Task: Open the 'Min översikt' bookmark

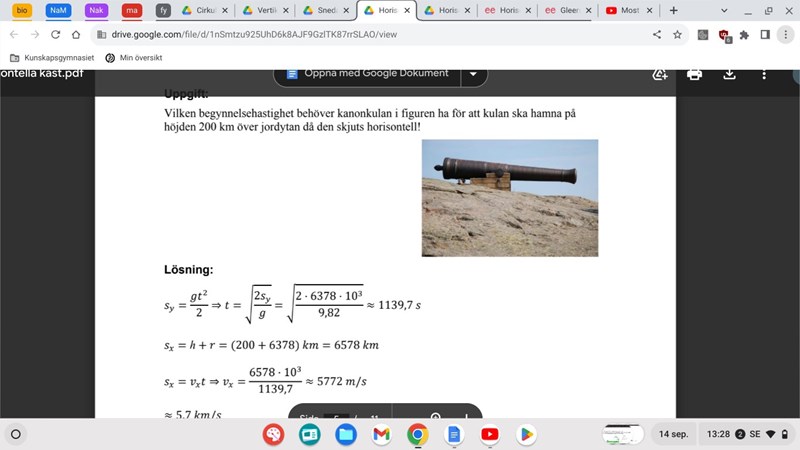Action: point(133,58)
